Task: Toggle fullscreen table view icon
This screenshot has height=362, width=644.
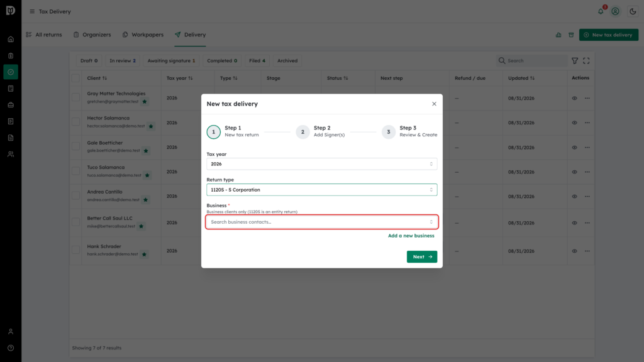Action: tap(586, 61)
